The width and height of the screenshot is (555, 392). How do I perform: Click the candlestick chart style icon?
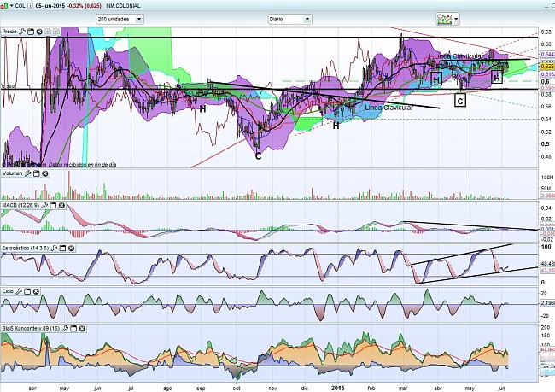coord(4,6)
